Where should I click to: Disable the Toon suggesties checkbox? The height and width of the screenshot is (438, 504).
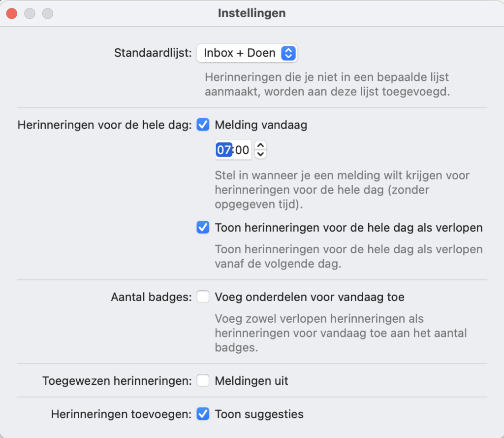click(x=203, y=414)
